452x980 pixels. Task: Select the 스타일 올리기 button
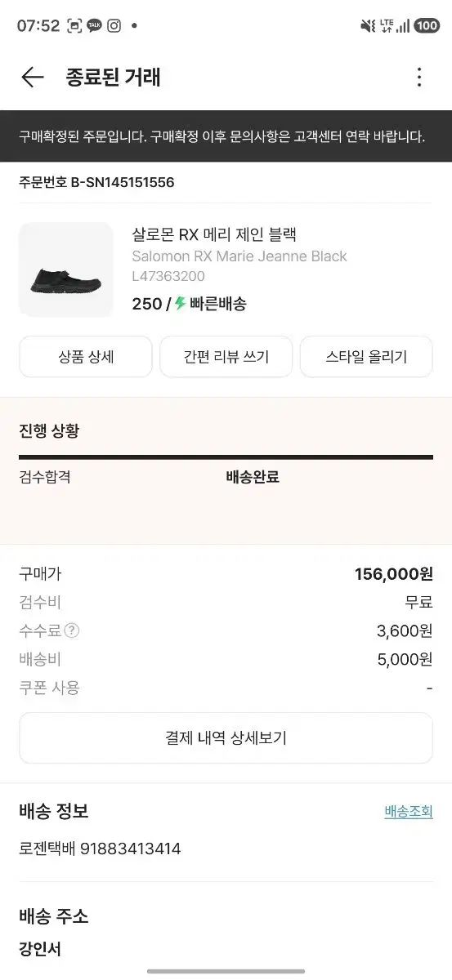click(366, 357)
